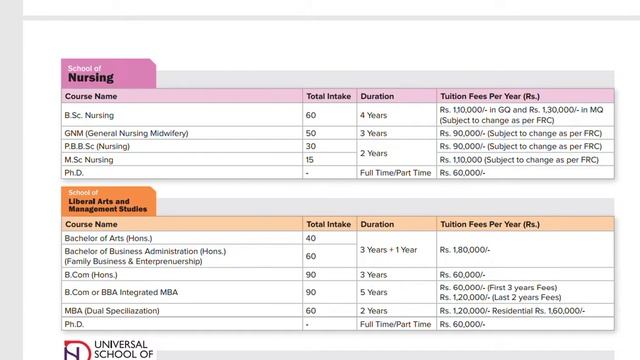Click intake value 15 for M.Sc Nursing
640x360 pixels.
click(310, 160)
